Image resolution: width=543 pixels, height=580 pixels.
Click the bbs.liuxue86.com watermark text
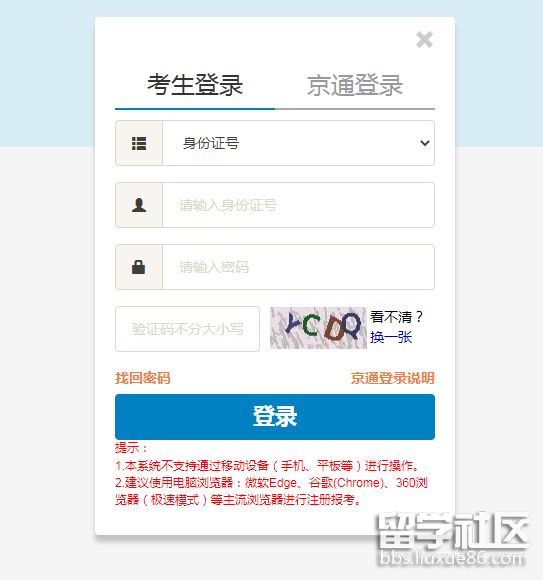click(453, 558)
